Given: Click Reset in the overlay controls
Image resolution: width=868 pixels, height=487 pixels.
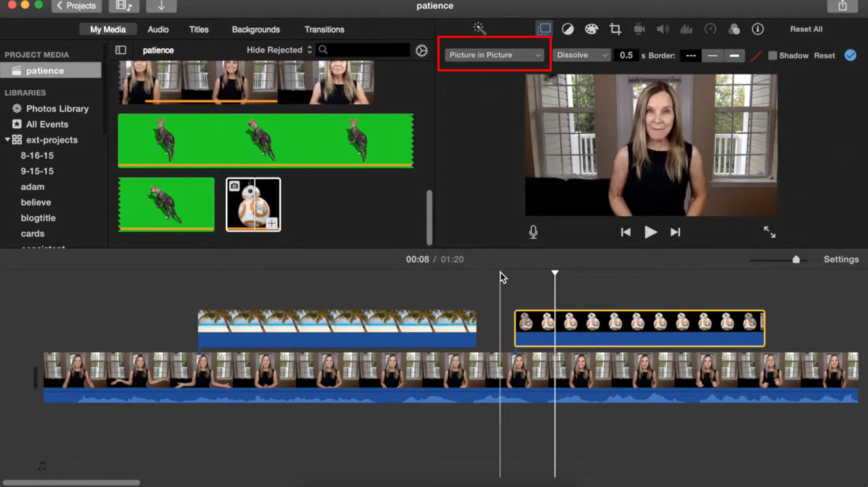Looking at the screenshot, I should pyautogui.click(x=825, y=56).
